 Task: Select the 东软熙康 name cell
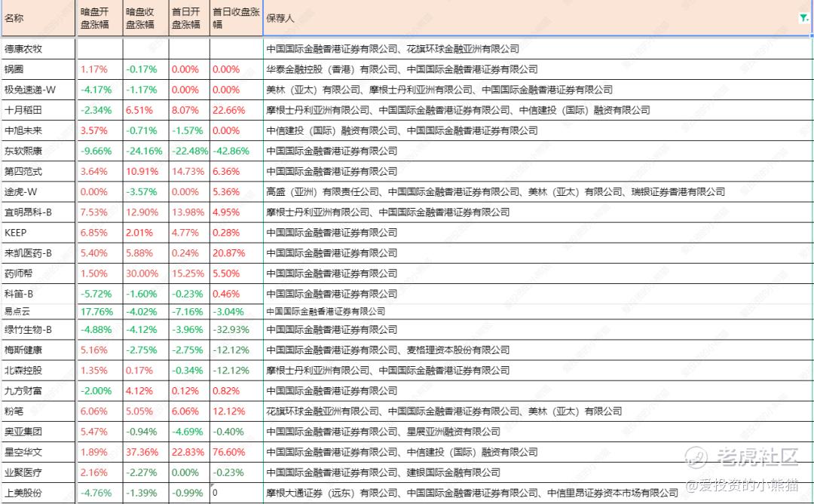(39, 151)
